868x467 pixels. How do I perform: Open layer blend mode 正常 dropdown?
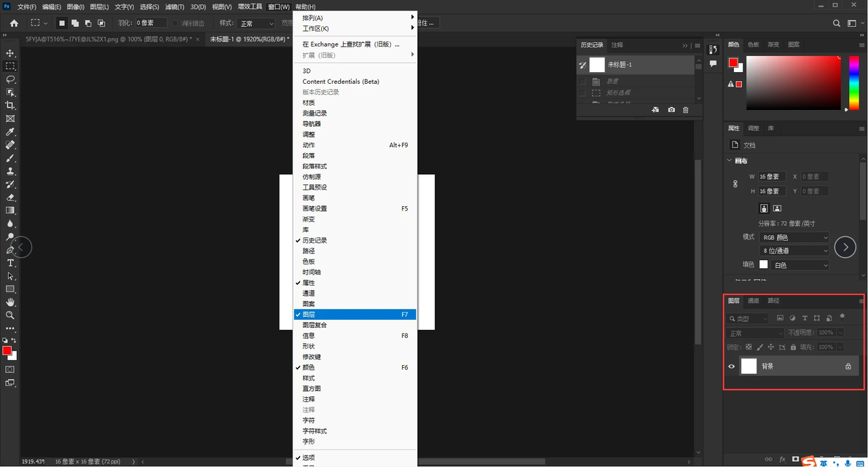click(755, 333)
